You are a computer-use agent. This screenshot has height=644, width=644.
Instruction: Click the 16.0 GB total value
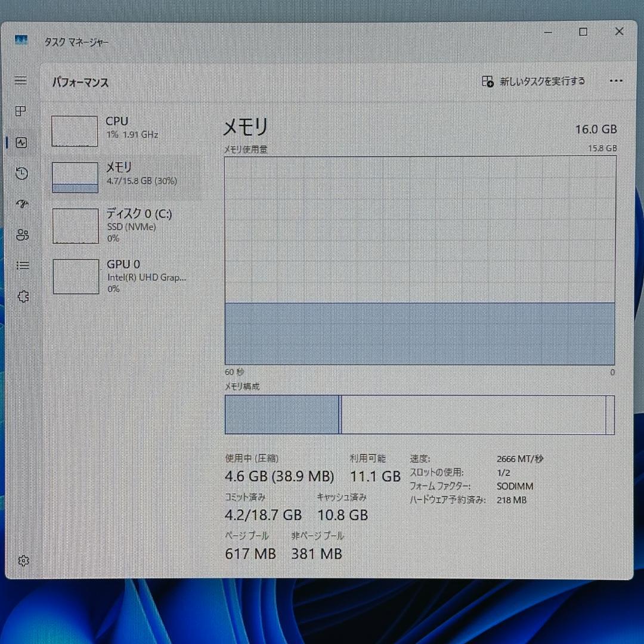(596, 129)
